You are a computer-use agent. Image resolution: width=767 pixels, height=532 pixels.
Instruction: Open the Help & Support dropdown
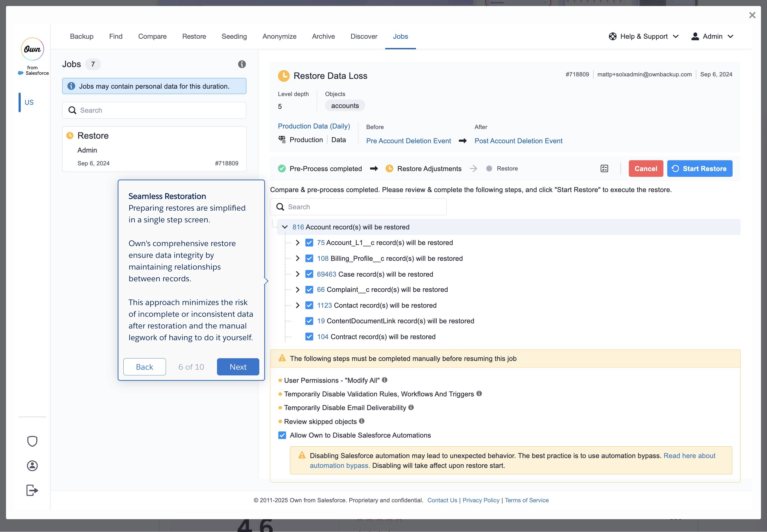pos(644,36)
